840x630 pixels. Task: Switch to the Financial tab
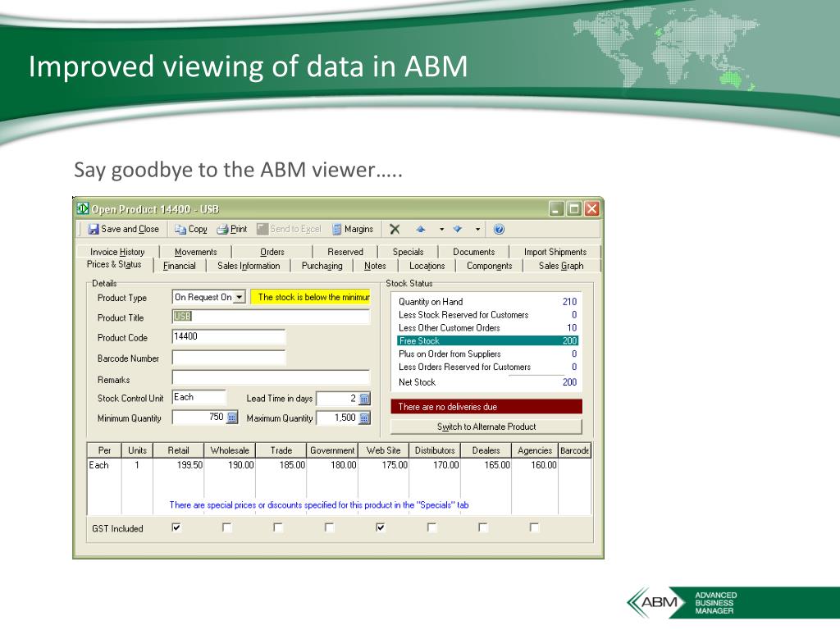tap(180, 266)
